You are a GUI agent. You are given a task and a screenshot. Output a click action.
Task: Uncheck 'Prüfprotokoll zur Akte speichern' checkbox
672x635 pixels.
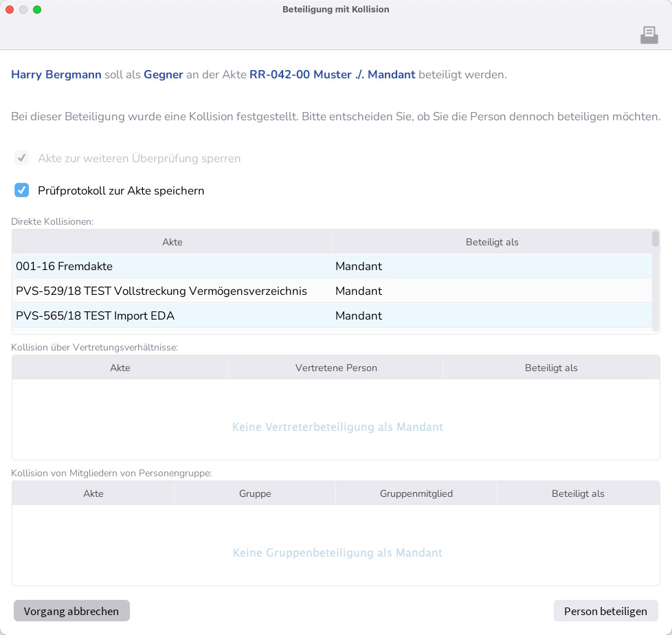coord(21,190)
